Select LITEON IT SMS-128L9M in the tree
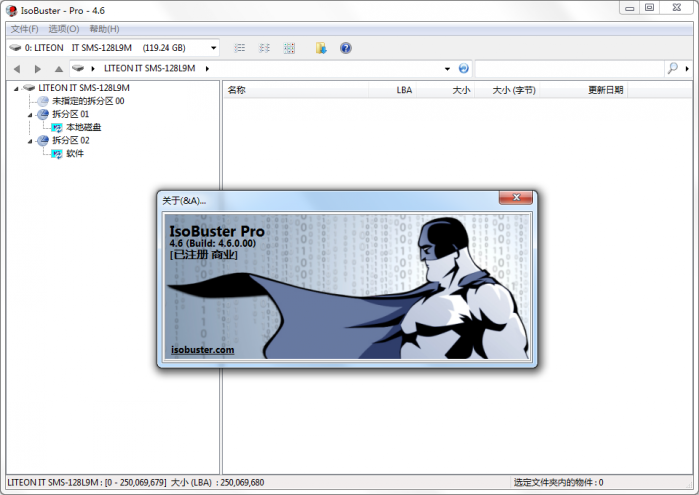Viewport: 699px width, 495px height. (x=84, y=88)
